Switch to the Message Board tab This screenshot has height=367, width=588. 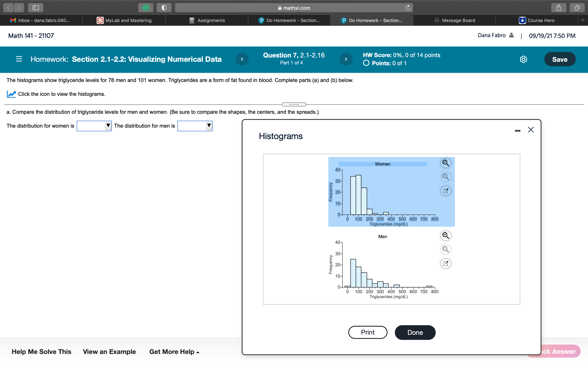[x=454, y=20]
